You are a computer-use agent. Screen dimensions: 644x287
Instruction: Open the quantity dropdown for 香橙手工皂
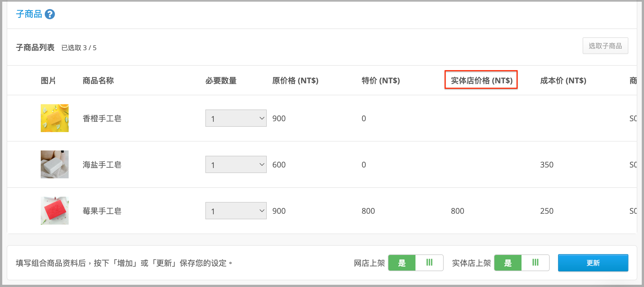click(x=236, y=118)
